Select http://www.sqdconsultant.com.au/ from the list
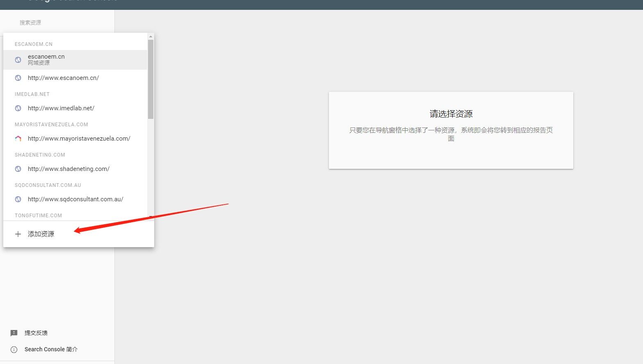The height and width of the screenshot is (364, 643). point(75,199)
